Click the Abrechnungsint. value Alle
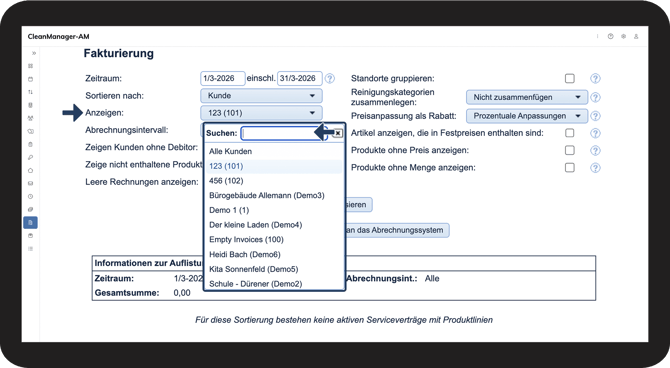Screen dimensions: 670x368 [x=432, y=279]
